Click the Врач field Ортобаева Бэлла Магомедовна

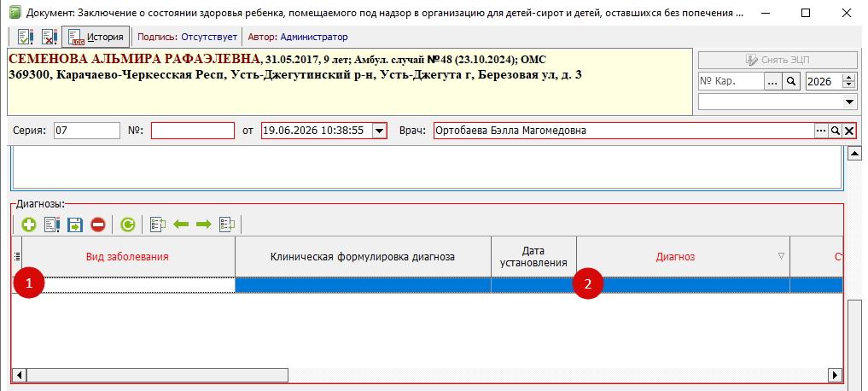[623, 131]
